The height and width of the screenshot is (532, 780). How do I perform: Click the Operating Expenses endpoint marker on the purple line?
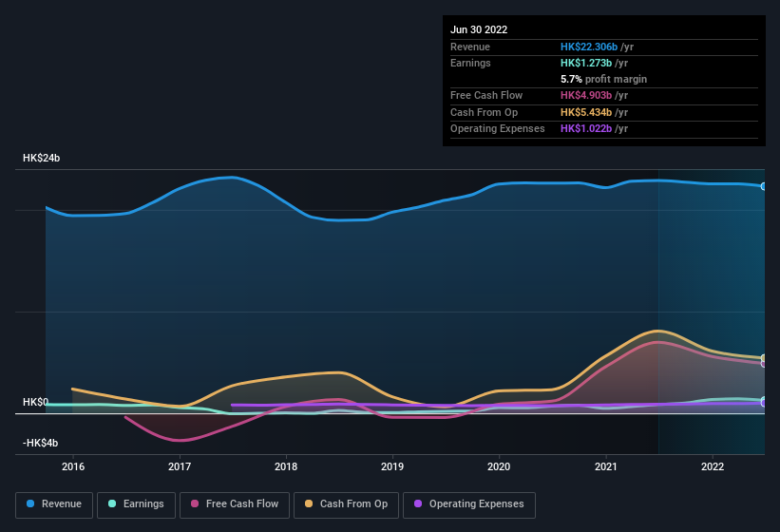764,403
